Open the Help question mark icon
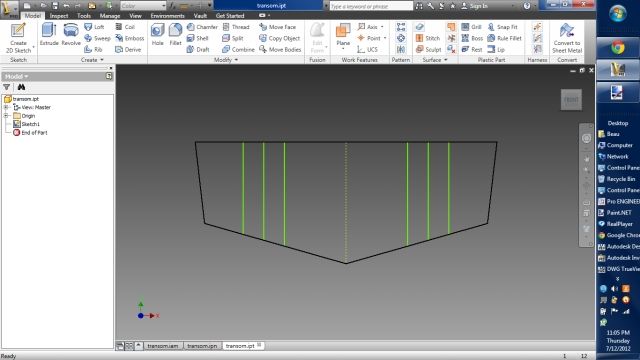640x360 pixels. click(x=527, y=6)
